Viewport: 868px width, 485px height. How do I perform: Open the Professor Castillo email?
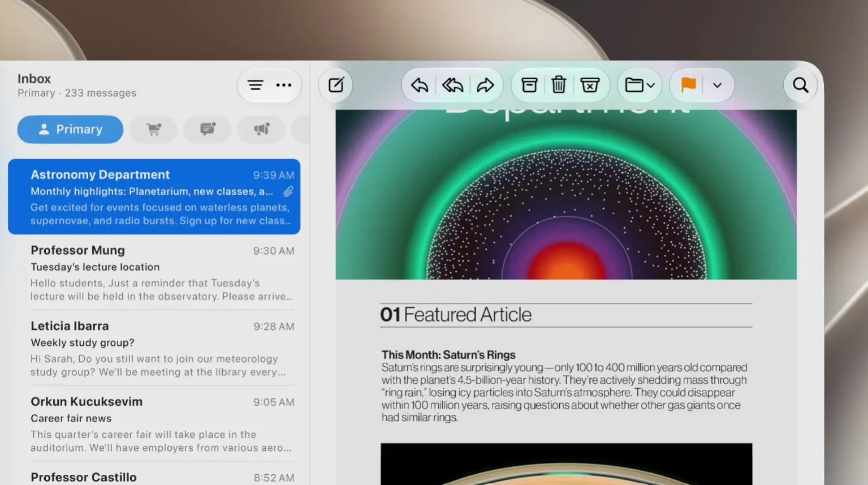tap(154, 474)
